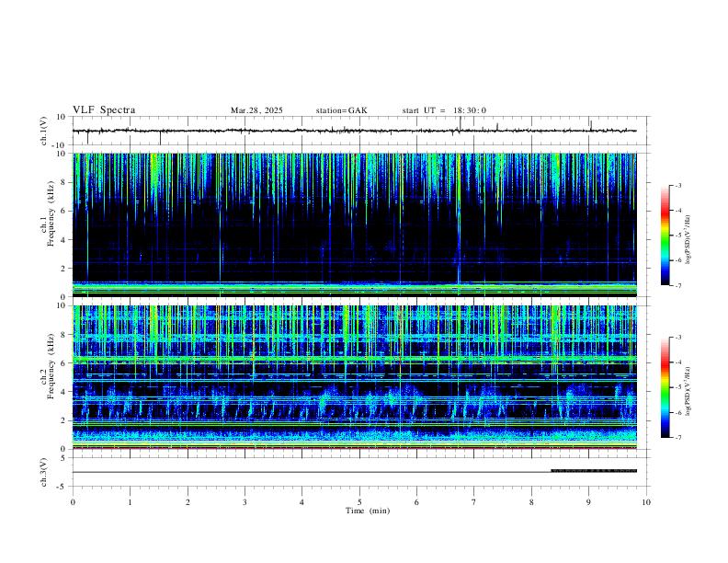Click the time axis tick label '1'
Screen dimensions: 728x563
point(131,502)
